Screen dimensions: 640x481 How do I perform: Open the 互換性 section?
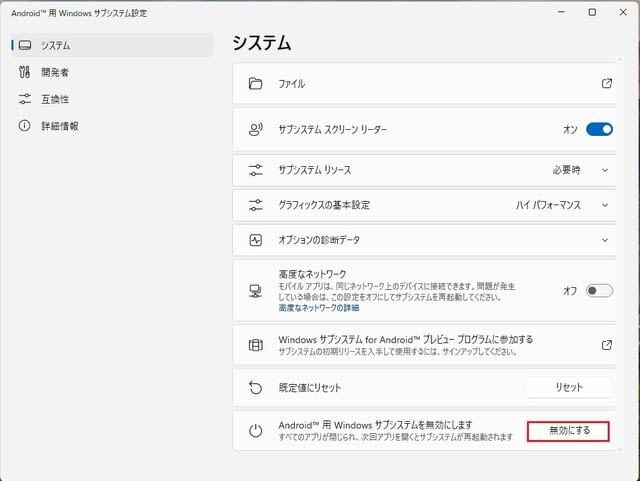[111, 99]
